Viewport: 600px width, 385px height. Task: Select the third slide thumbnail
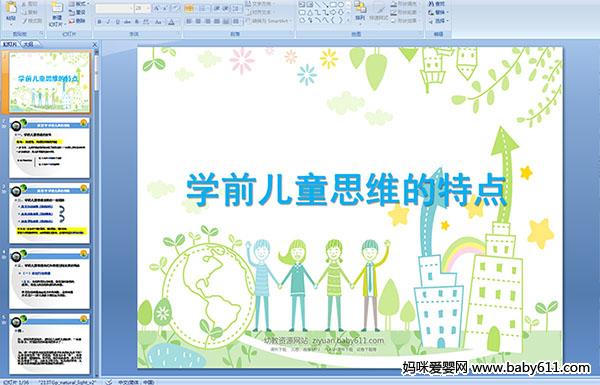click(49, 213)
